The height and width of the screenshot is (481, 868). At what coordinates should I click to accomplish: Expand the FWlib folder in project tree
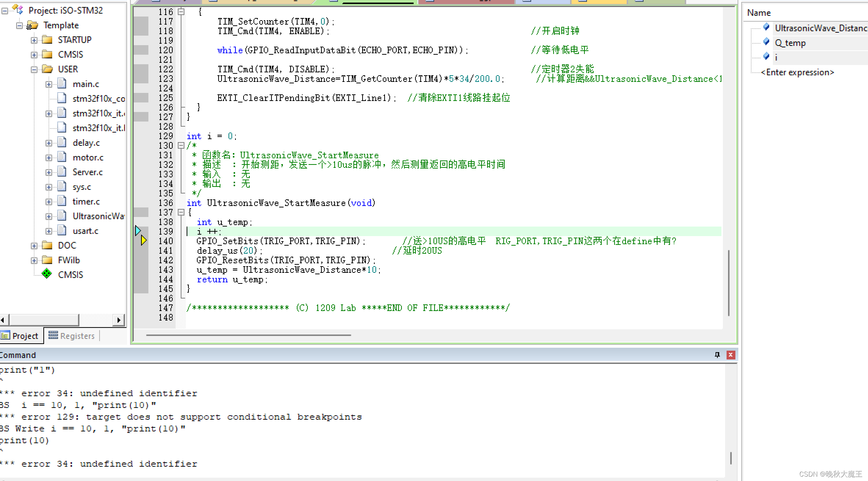click(34, 260)
